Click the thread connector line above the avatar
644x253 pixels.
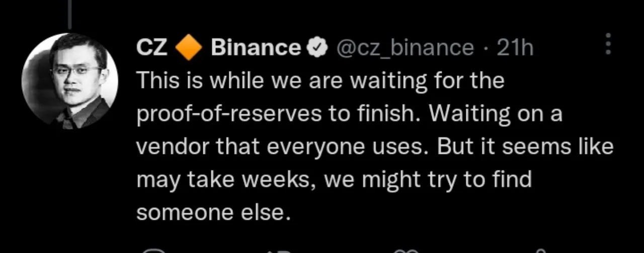[x=69, y=14]
